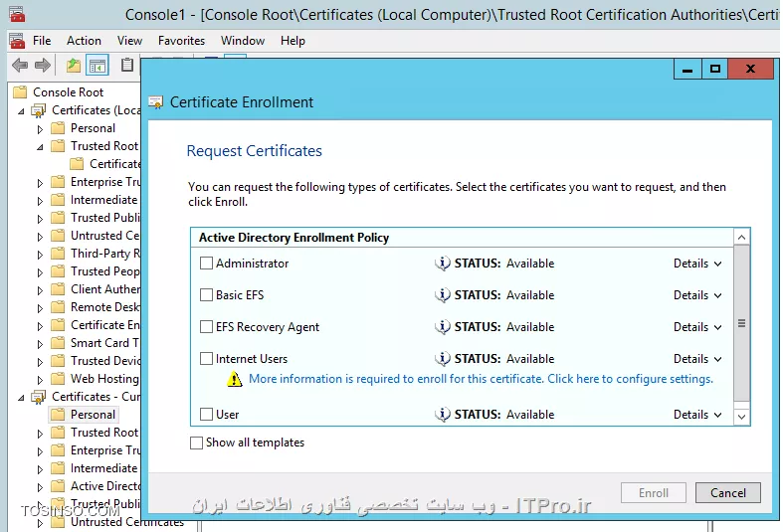Click scroll up arrow in template list
The width and height of the screenshot is (783, 532).
point(741,237)
